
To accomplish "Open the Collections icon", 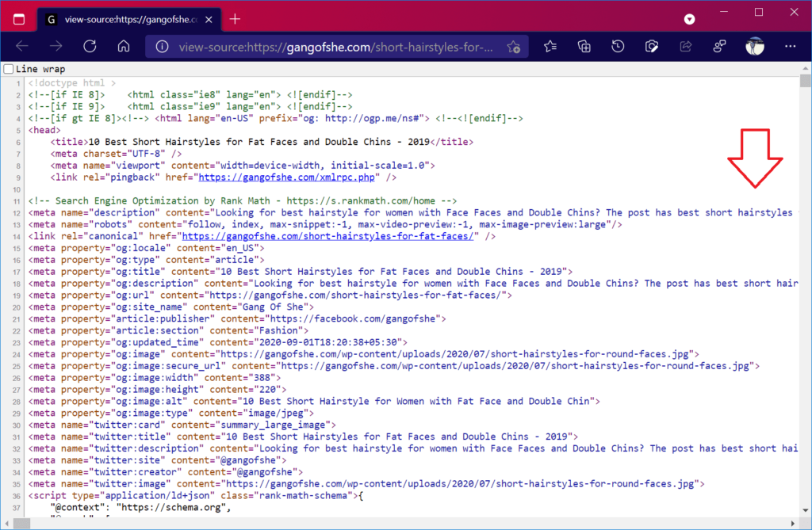I will coord(584,47).
